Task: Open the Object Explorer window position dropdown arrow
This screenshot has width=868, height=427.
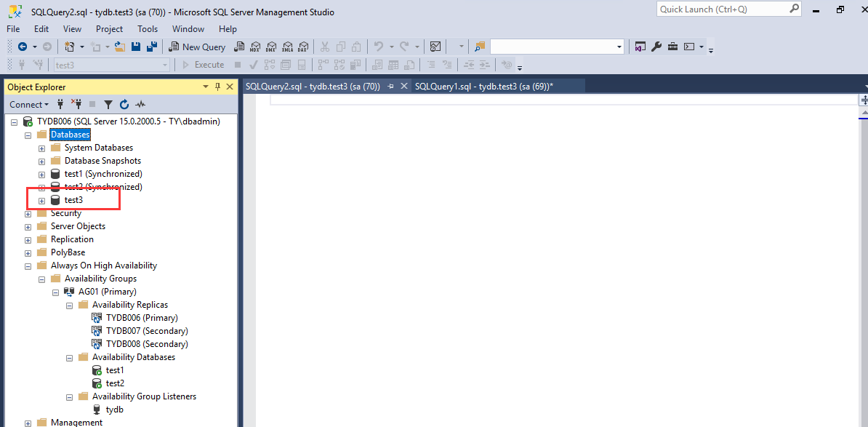Action: coord(206,87)
